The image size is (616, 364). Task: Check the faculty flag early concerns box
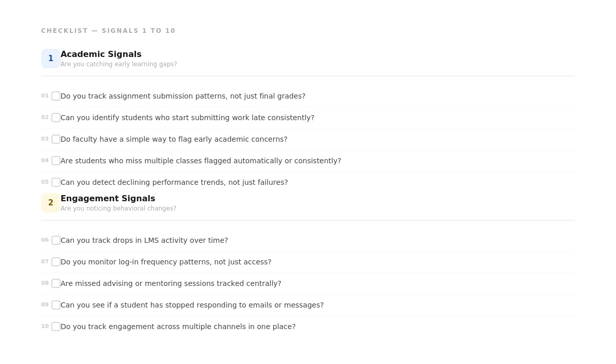(56, 139)
